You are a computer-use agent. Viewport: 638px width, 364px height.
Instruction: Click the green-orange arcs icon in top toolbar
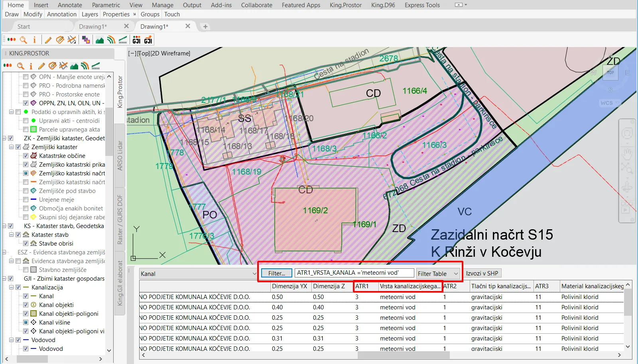[x=111, y=40]
